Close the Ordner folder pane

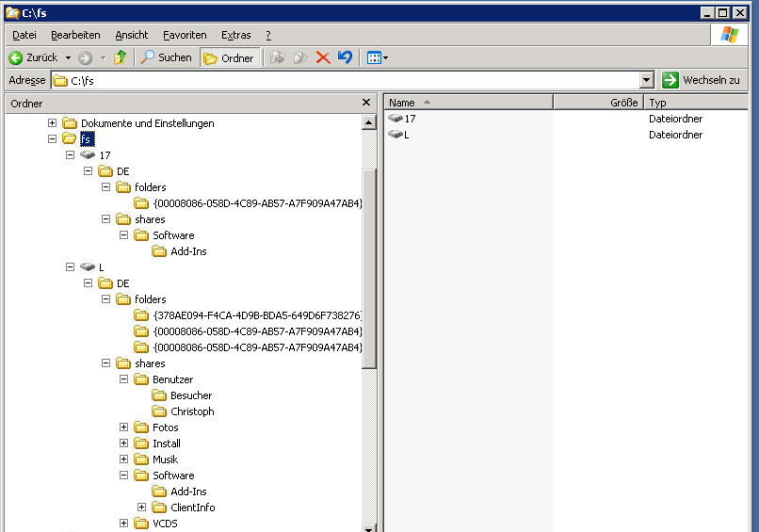pos(366,102)
